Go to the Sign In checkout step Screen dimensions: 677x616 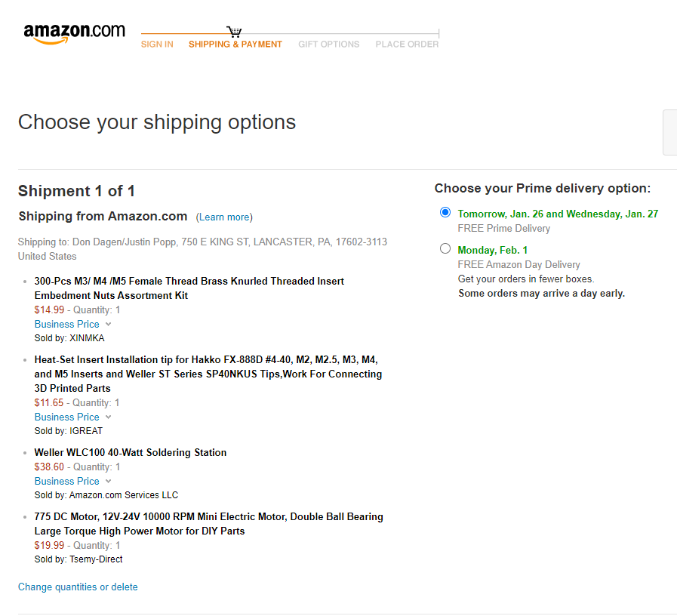point(157,45)
